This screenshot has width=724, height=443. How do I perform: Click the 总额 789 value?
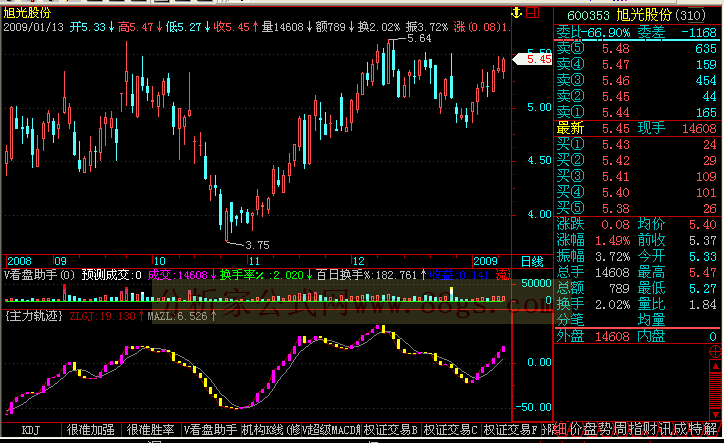pyautogui.click(x=619, y=289)
